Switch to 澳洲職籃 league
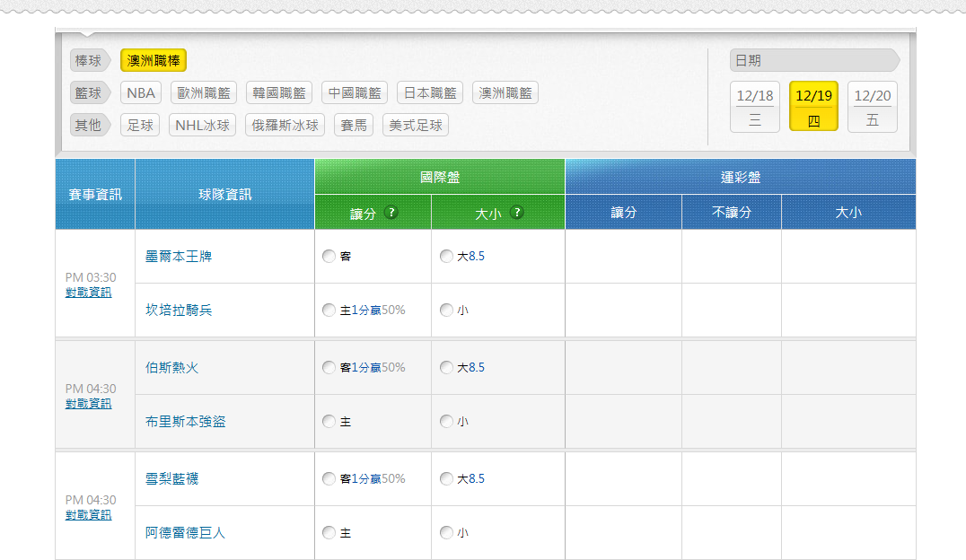966x560 pixels. pos(505,93)
